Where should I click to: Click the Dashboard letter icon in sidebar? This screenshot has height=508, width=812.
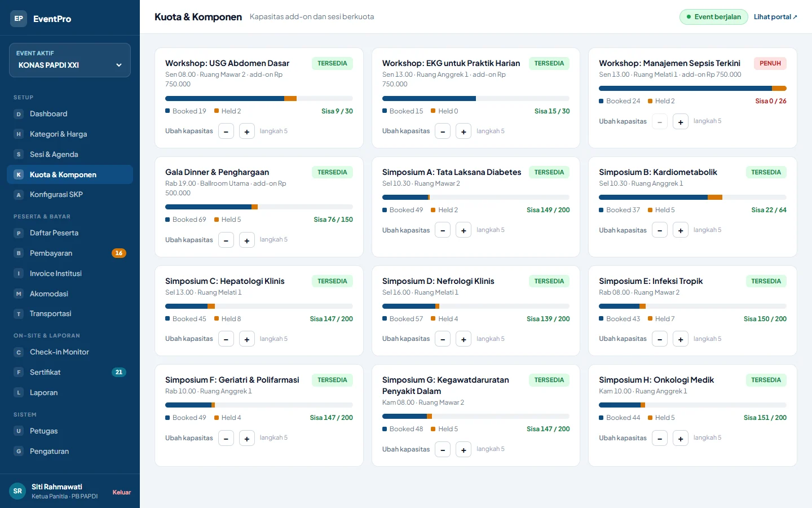(19, 114)
